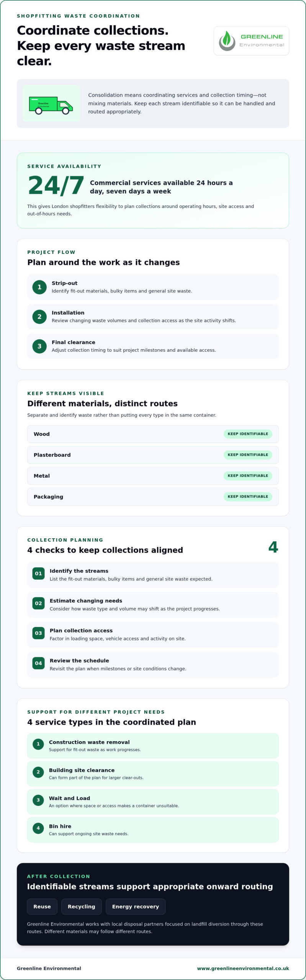Click the green Greenline truck icon
Viewport: 306px width, 980px height.
point(51,105)
